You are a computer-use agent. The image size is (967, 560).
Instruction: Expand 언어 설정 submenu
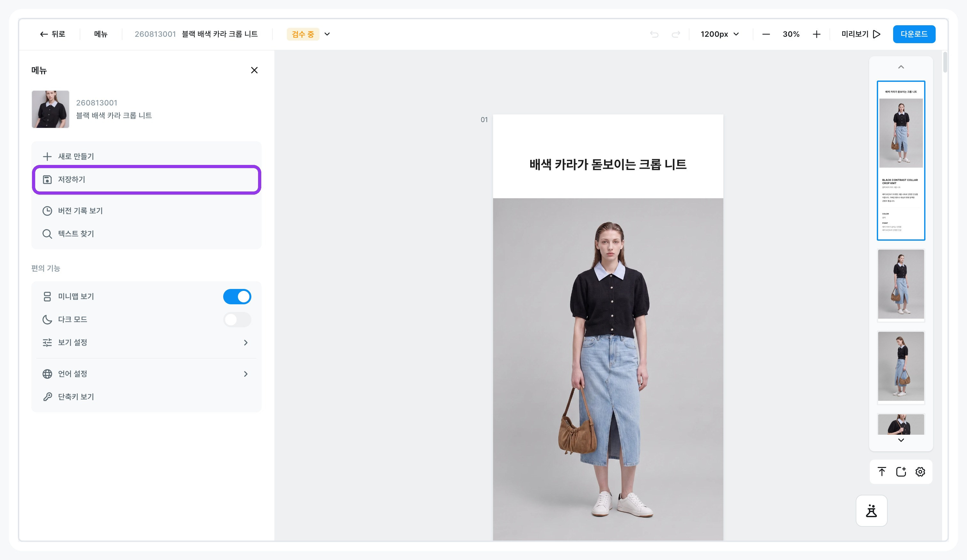146,374
